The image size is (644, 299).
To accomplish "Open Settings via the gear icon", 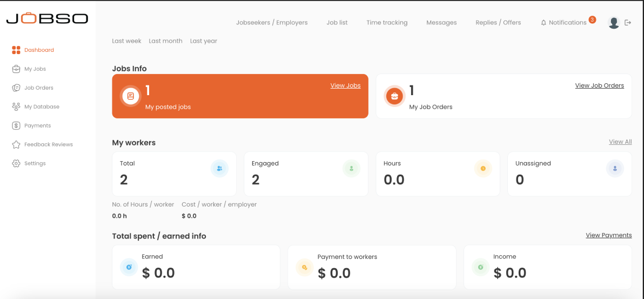I will click(x=16, y=164).
